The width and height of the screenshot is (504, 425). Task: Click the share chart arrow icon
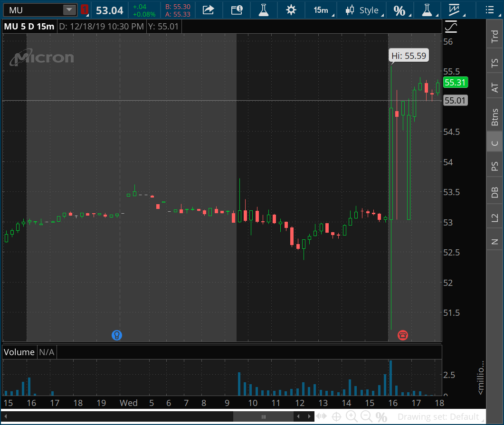tap(208, 10)
